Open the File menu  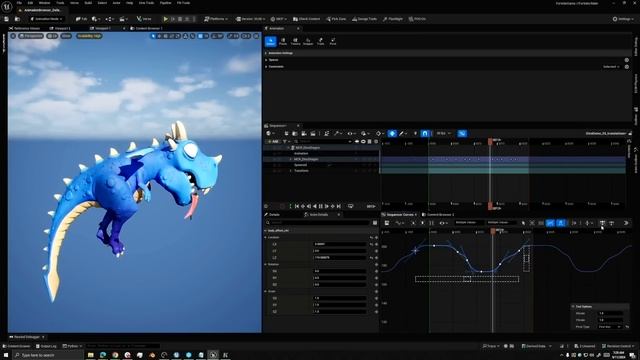19,3
